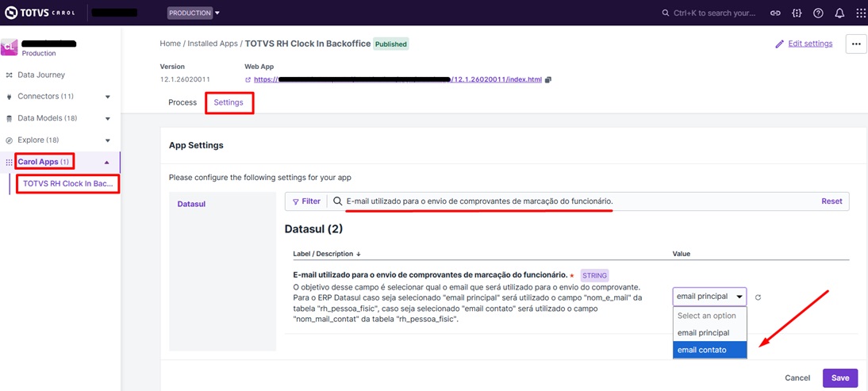
Task: Open the notifications bell
Action: pyautogui.click(x=839, y=13)
